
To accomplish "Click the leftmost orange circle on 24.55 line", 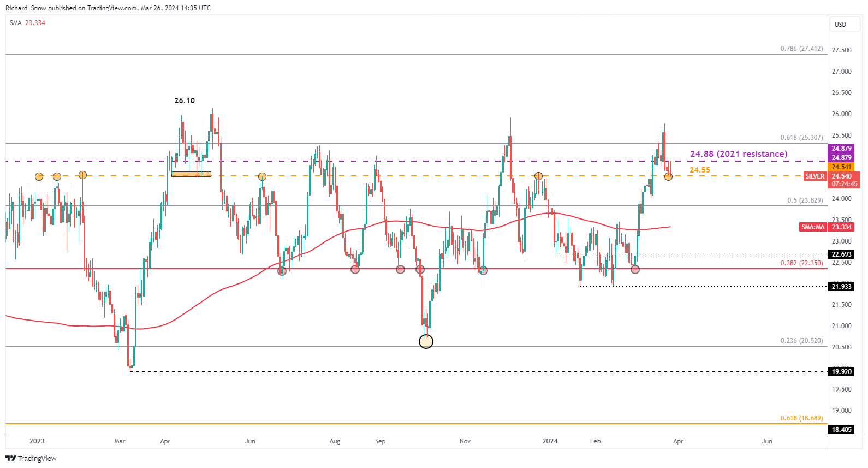I will pyautogui.click(x=39, y=176).
